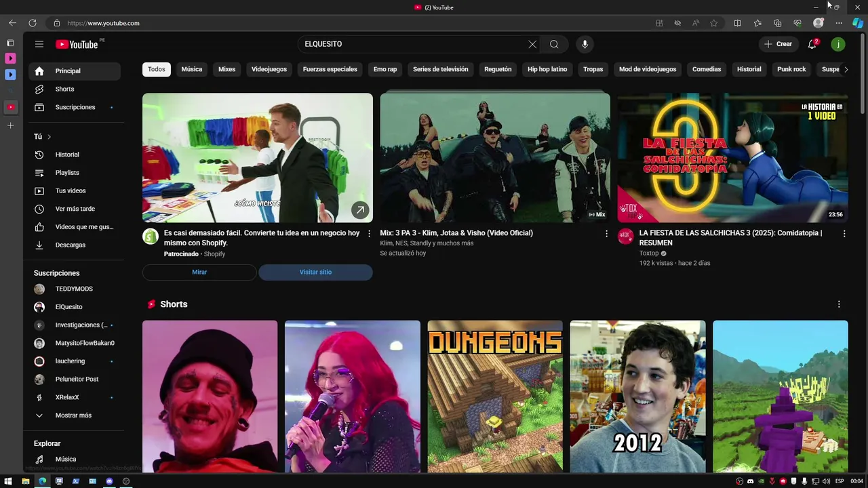868x488 pixels.
Task: Open browser settings three-dots menu
Action: pos(838,23)
